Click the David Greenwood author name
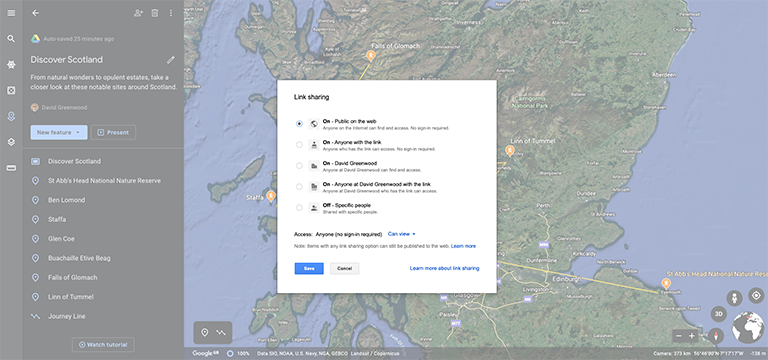This screenshot has height=360, width=768. pyautogui.click(x=64, y=107)
